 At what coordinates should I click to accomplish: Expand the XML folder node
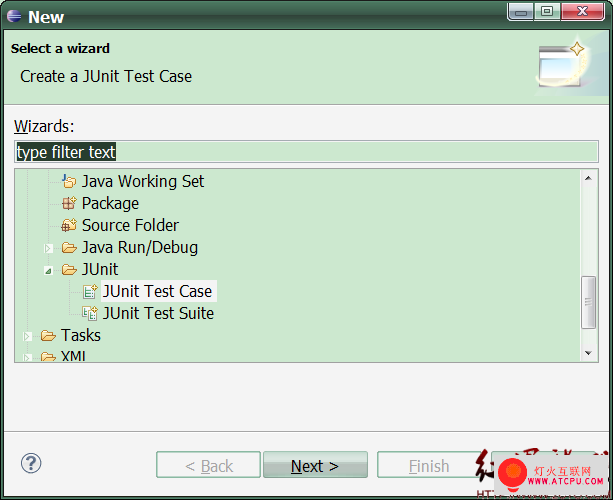(x=27, y=357)
